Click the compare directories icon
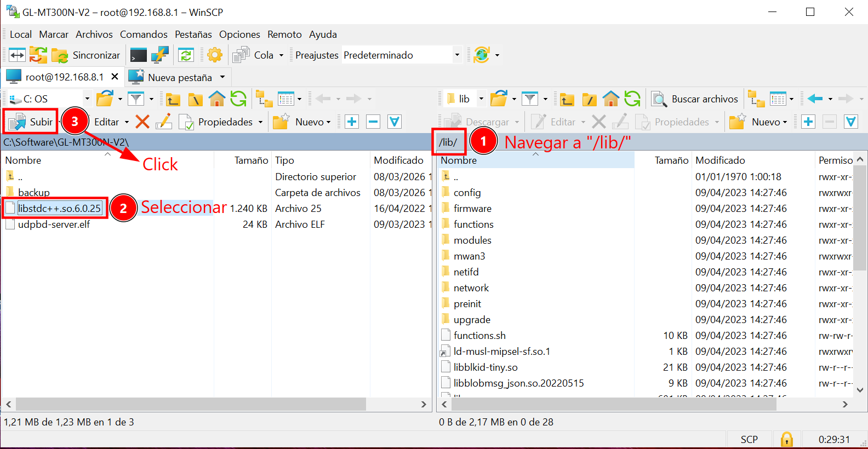This screenshot has width=868, height=449. [17, 55]
